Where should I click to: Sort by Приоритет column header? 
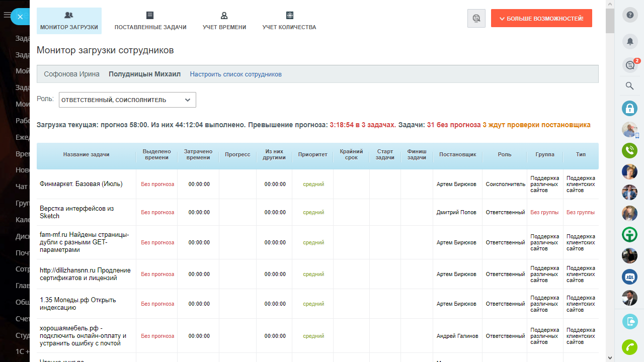[x=312, y=154]
